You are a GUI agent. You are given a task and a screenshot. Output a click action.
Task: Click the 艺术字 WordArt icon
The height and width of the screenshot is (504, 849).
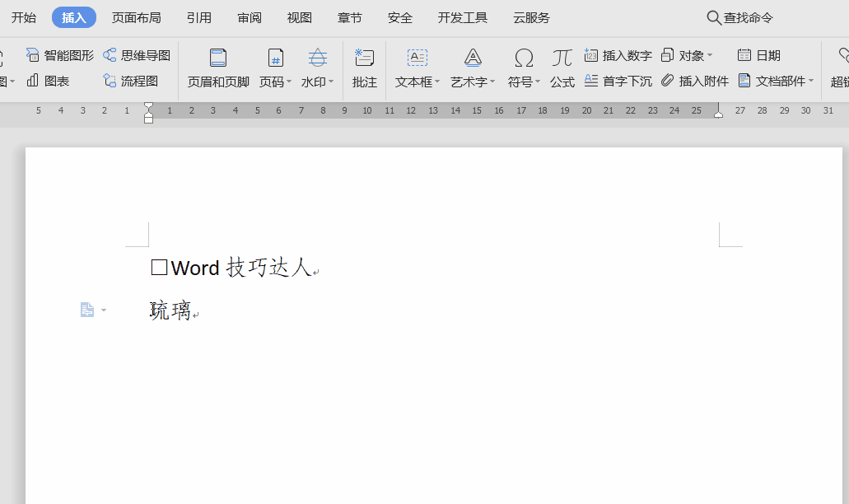pyautogui.click(x=473, y=58)
